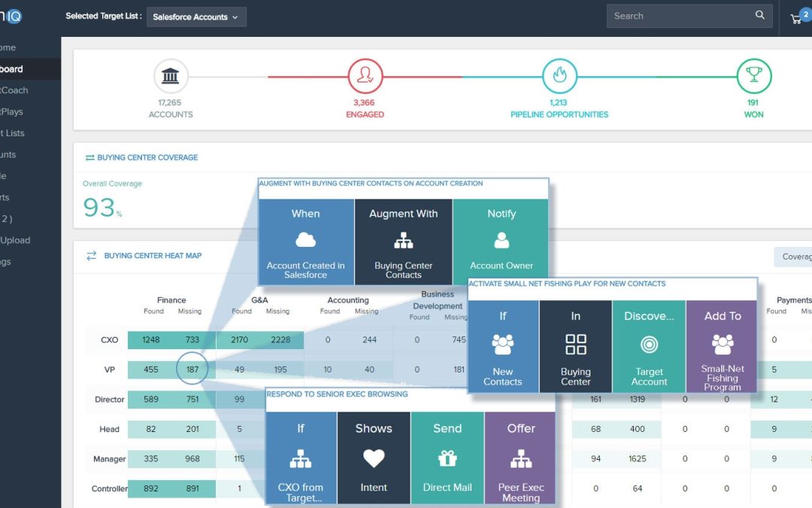Image resolution: width=812 pixels, height=508 pixels.
Task: Click the Add To Small-Net Fishing Program tile
Action: (722, 346)
